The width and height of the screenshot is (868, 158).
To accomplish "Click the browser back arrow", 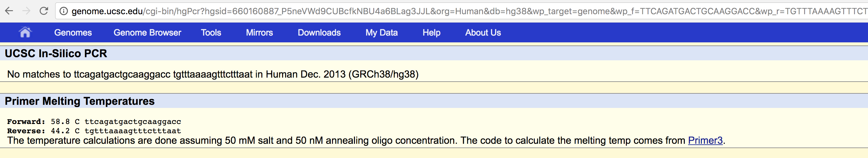I will (9, 11).
